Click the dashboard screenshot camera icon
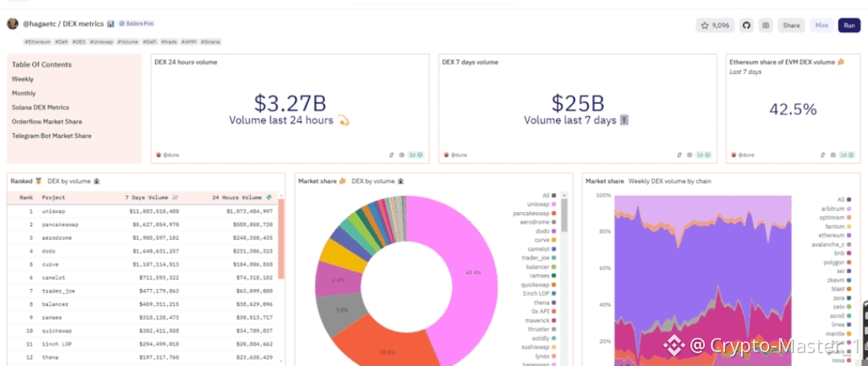The image size is (868, 366). coord(766,26)
